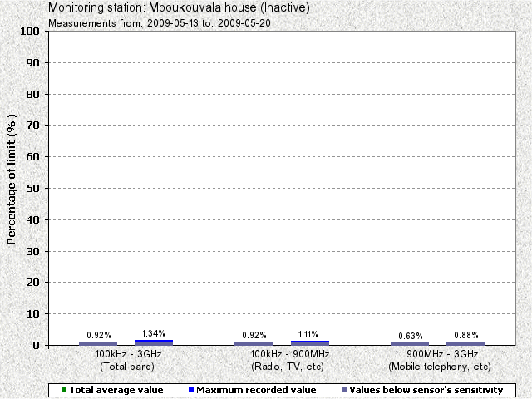The width and height of the screenshot is (532, 399).
Task: Click the green Total average value legend swatch
Action: [64, 390]
